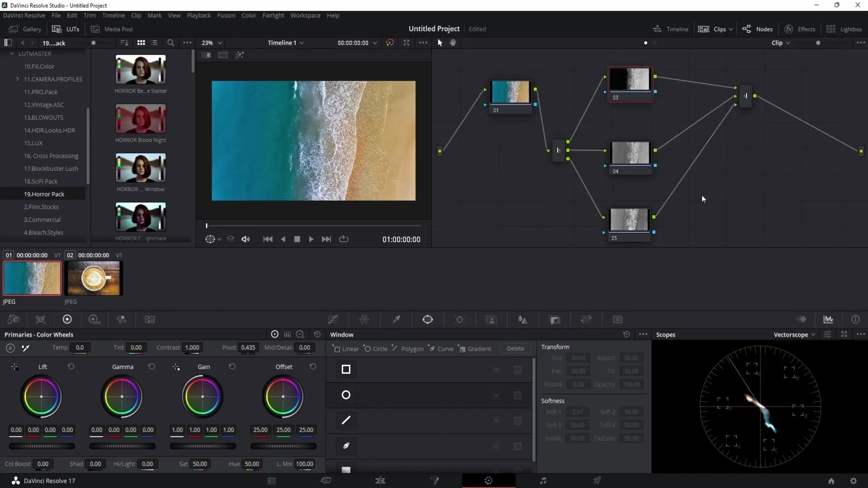Select the Color Wheels tool icon
This screenshot has height=488, width=868.
pos(66,319)
